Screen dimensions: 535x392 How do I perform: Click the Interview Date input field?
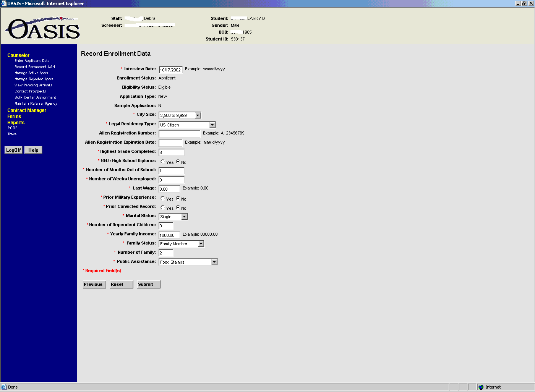point(170,70)
